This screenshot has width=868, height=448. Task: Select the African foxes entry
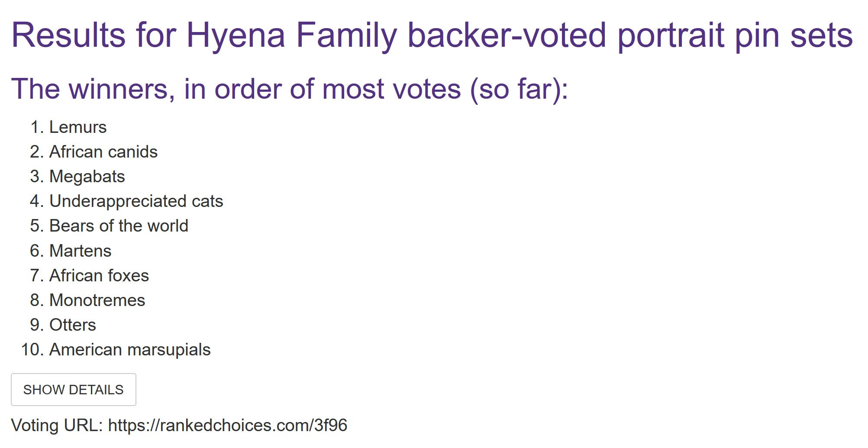tap(99, 276)
